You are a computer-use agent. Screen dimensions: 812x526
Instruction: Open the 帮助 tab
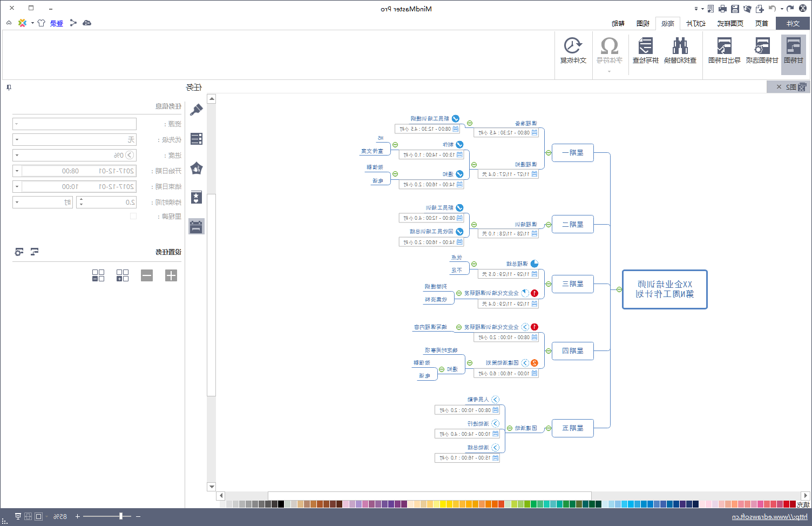(x=618, y=23)
